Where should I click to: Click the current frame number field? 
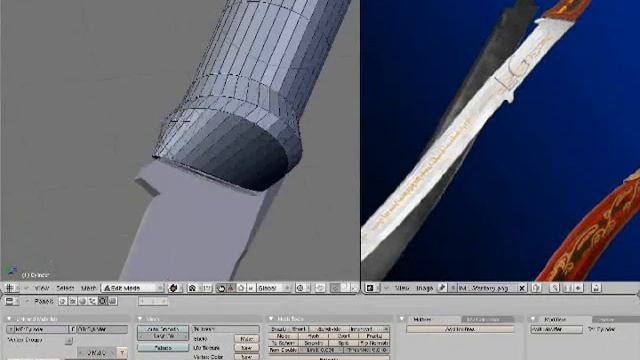coord(153,301)
